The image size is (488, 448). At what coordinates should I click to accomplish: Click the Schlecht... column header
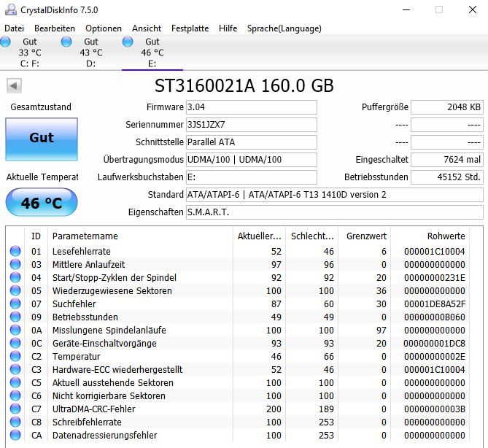coord(312,236)
